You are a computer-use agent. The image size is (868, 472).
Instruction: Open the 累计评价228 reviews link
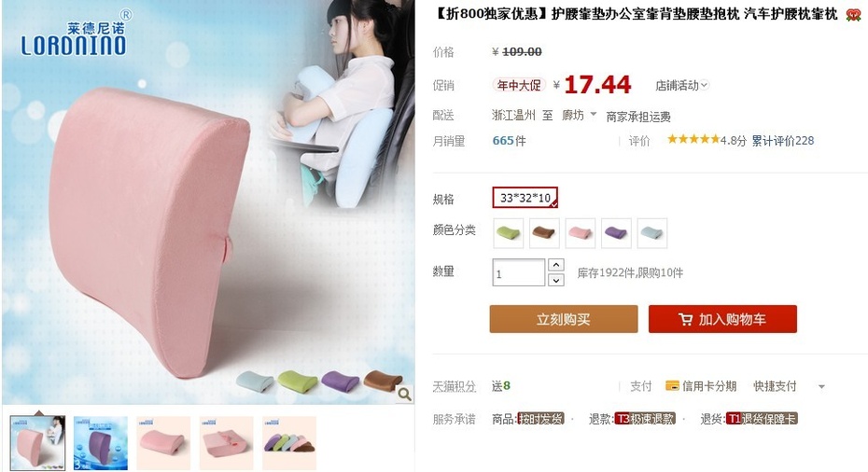click(783, 141)
